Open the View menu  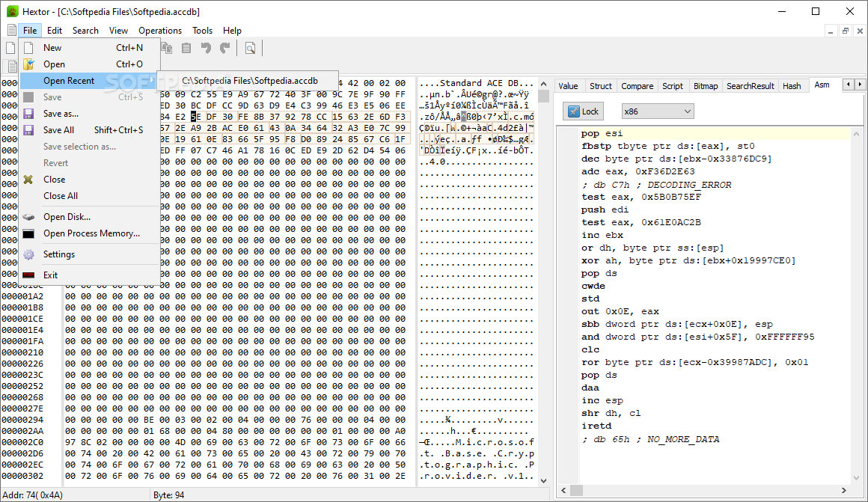[x=118, y=31]
